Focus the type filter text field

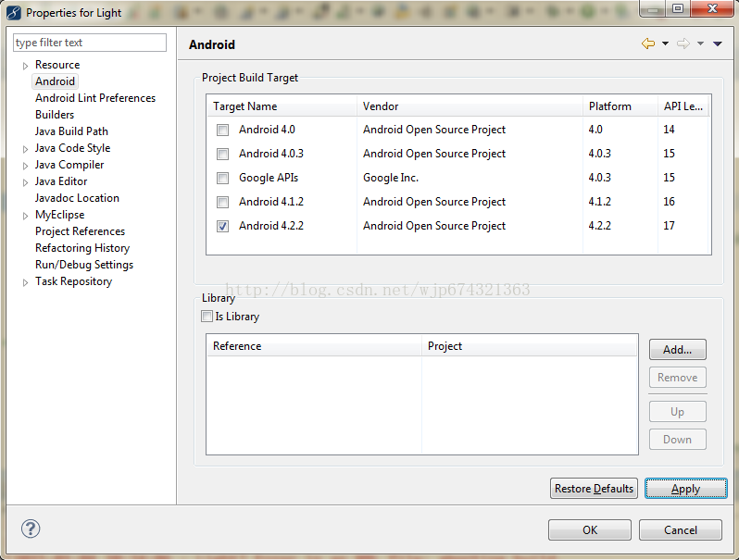pos(90,43)
